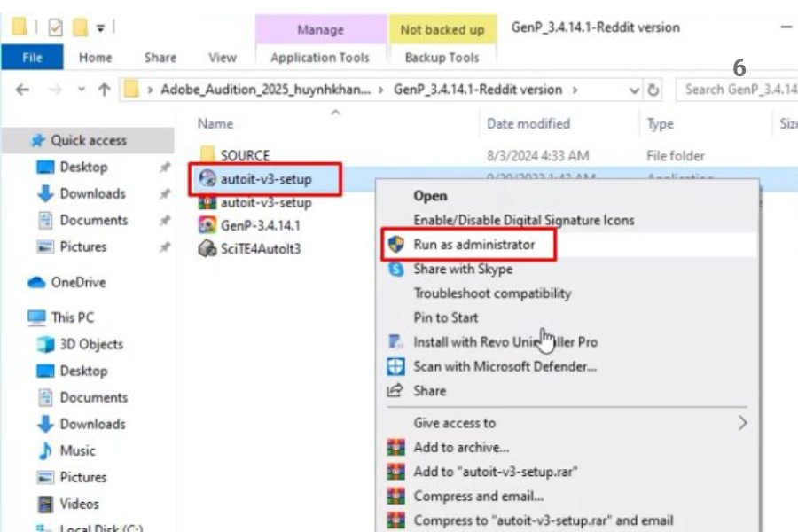Screen dimensions: 798x532
Task: Sort files by the Date modified column
Action: (528, 124)
